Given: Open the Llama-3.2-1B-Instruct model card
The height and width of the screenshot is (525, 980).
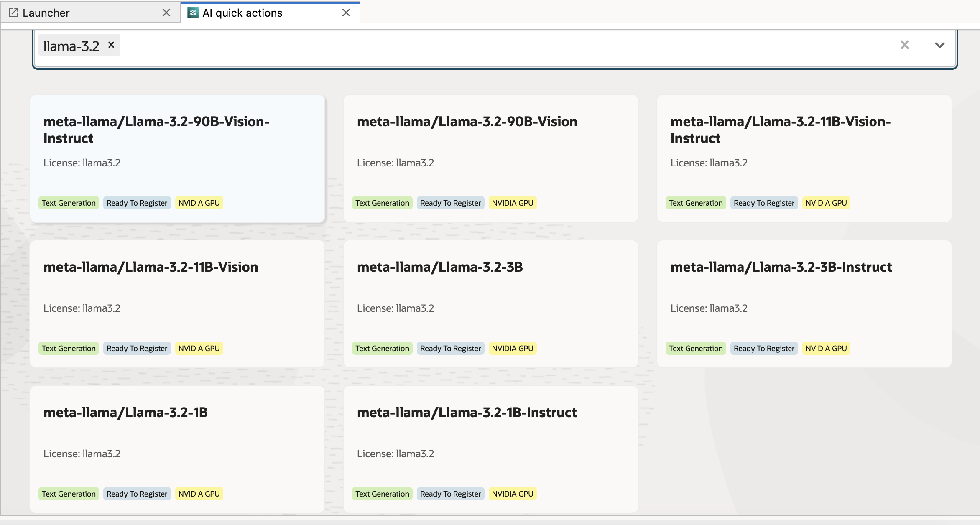Looking at the screenshot, I should pos(490,449).
